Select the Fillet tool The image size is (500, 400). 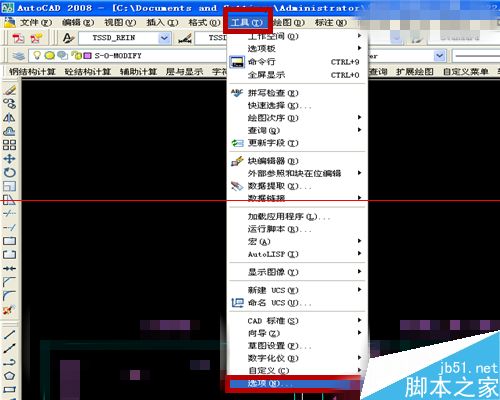[x=9, y=296]
